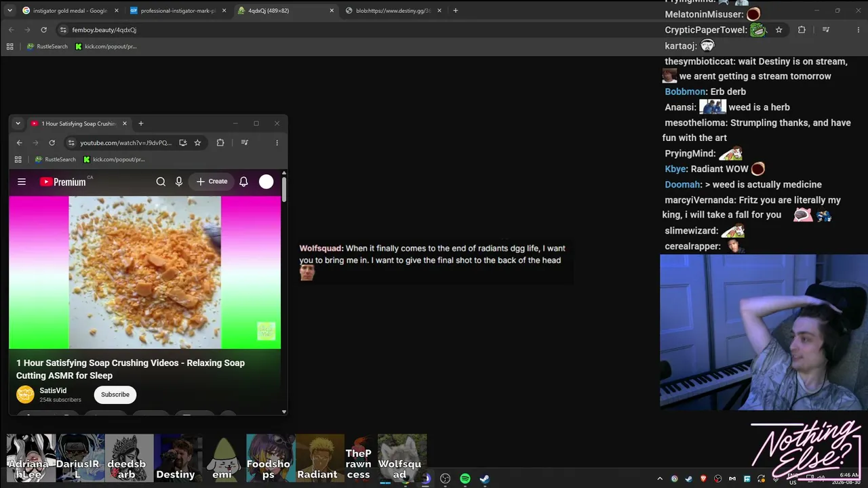868x488 pixels.
Task: Open YouTube search
Action: click(161, 182)
